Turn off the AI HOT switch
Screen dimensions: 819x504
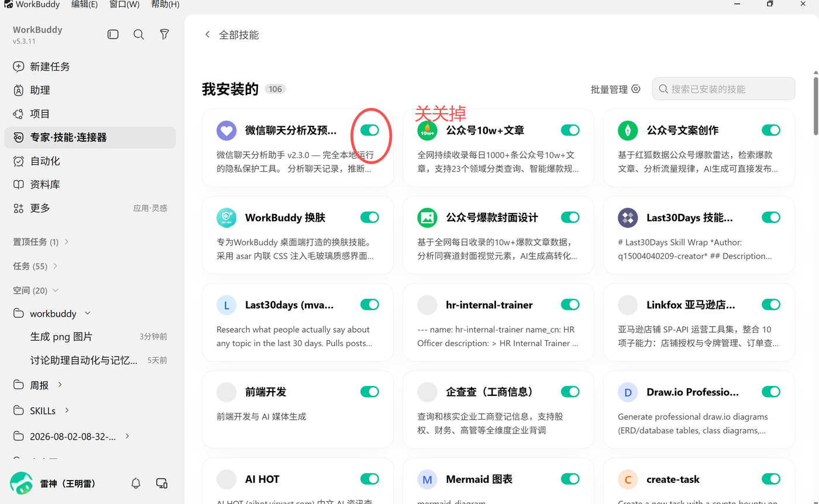pyautogui.click(x=370, y=479)
